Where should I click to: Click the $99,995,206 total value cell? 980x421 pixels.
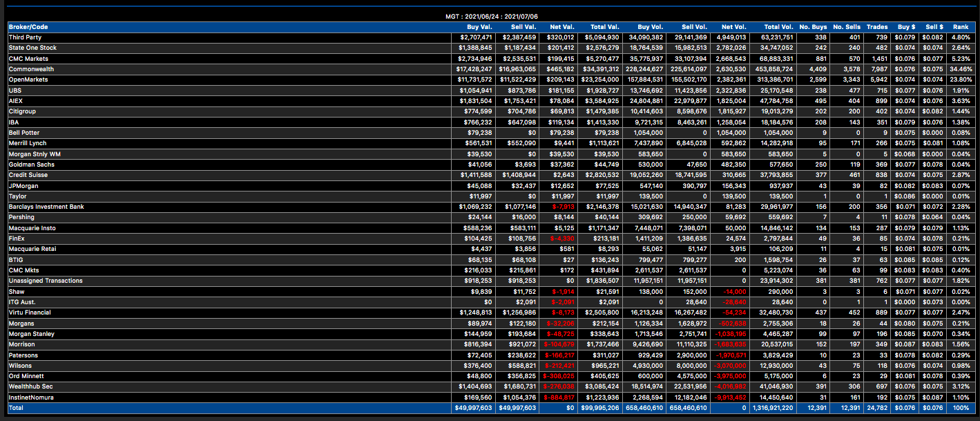(599, 409)
